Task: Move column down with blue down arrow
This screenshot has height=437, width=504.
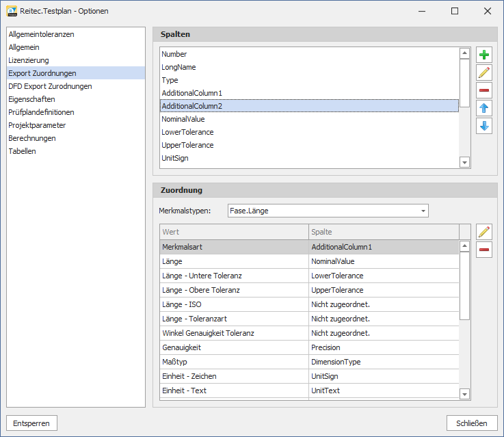Action: (484, 127)
